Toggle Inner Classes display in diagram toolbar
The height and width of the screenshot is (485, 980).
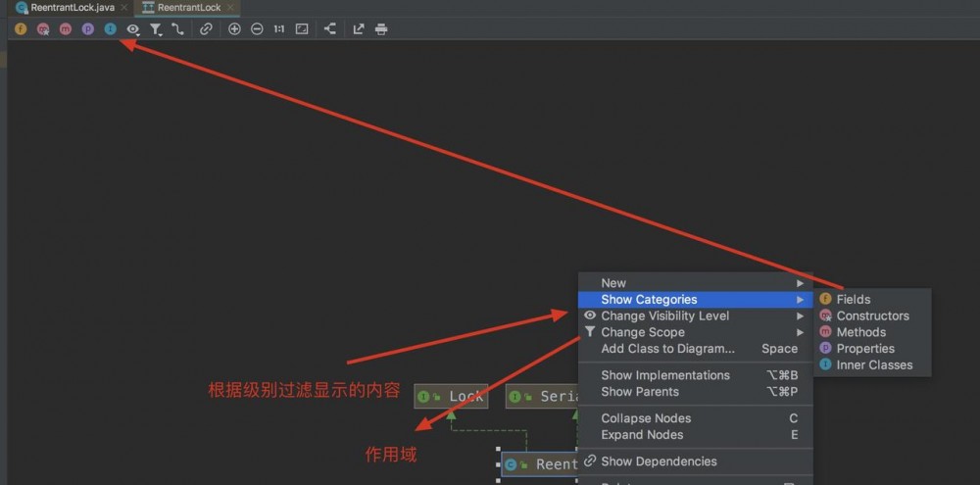tap(111, 28)
